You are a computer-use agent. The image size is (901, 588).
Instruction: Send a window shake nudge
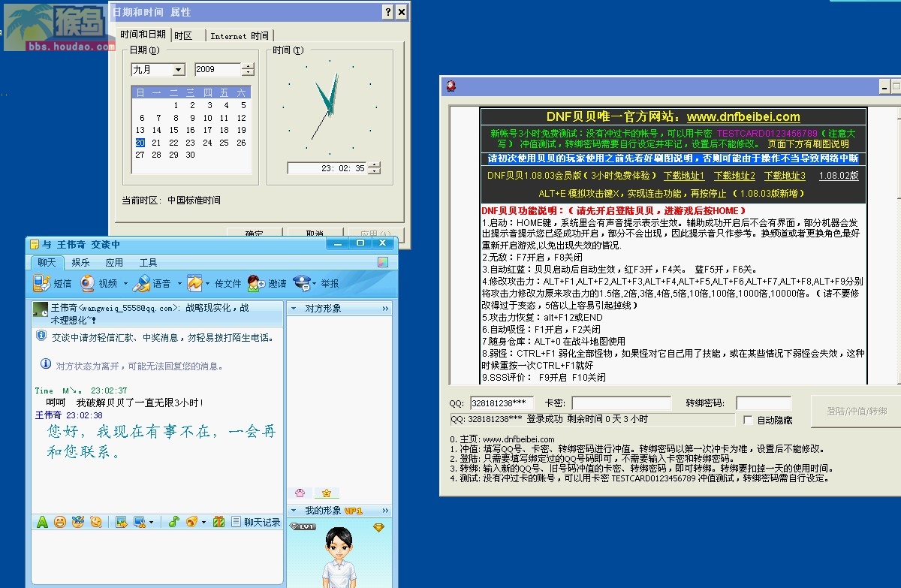pos(96,522)
